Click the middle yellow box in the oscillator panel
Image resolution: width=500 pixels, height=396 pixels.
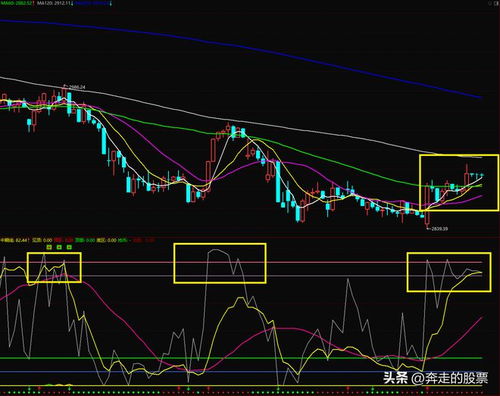(x=220, y=263)
